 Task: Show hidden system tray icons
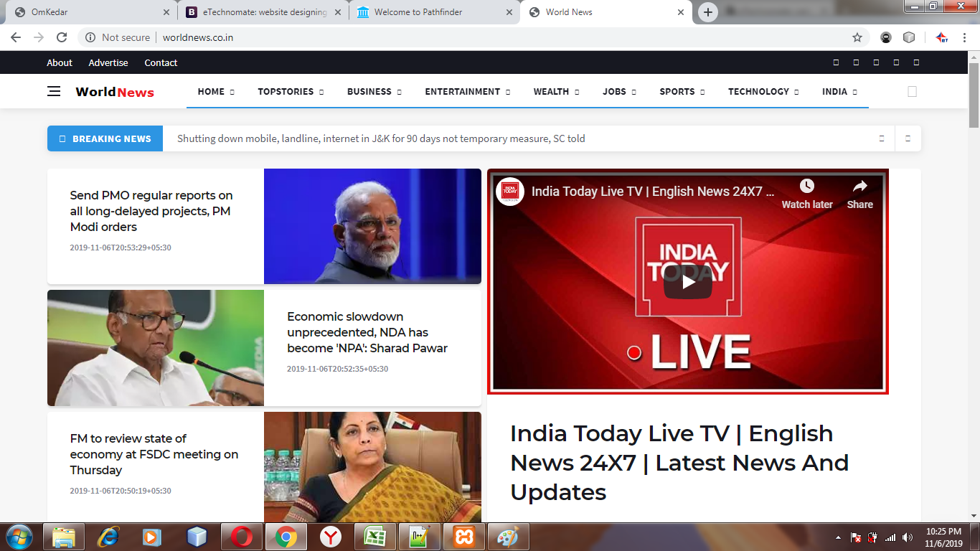click(x=839, y=537)
